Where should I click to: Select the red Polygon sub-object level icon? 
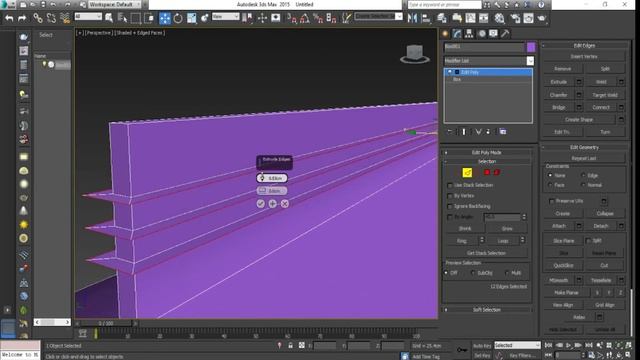487,173
